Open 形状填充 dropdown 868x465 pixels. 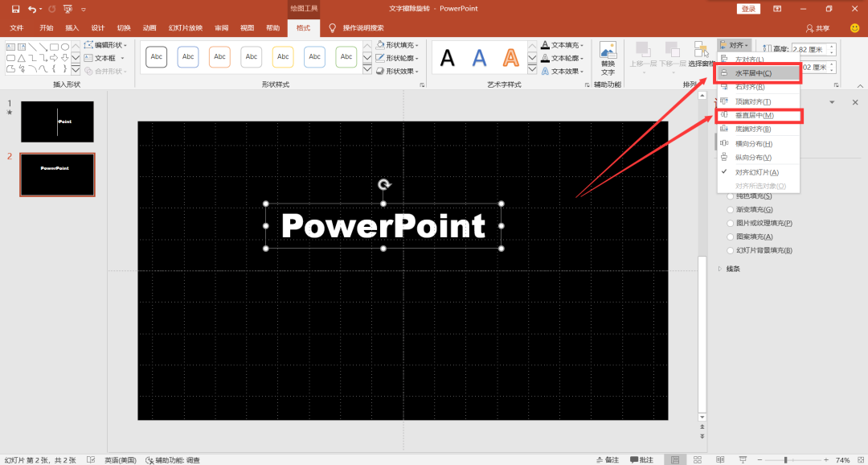click(x=397, y=45)
